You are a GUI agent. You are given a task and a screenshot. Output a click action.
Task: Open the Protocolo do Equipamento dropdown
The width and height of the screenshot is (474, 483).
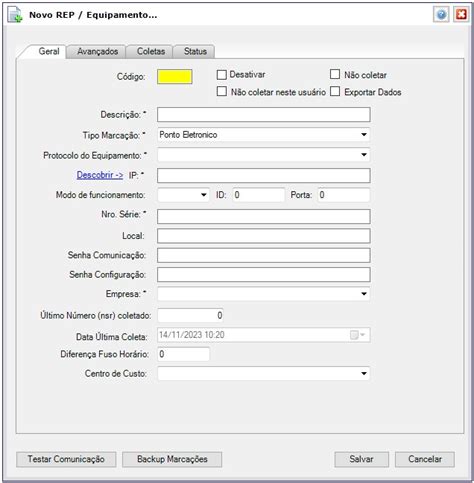coord(364,155)
